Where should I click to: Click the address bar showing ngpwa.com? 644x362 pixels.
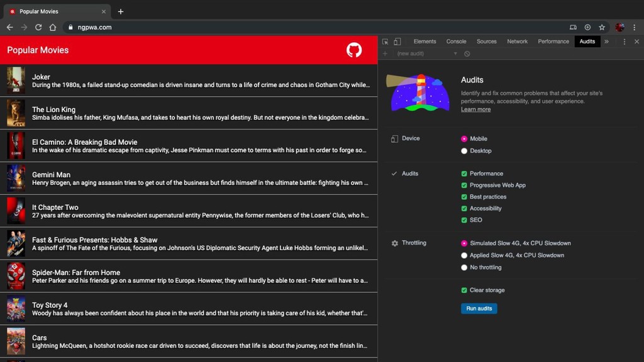[x=316, y=27]
